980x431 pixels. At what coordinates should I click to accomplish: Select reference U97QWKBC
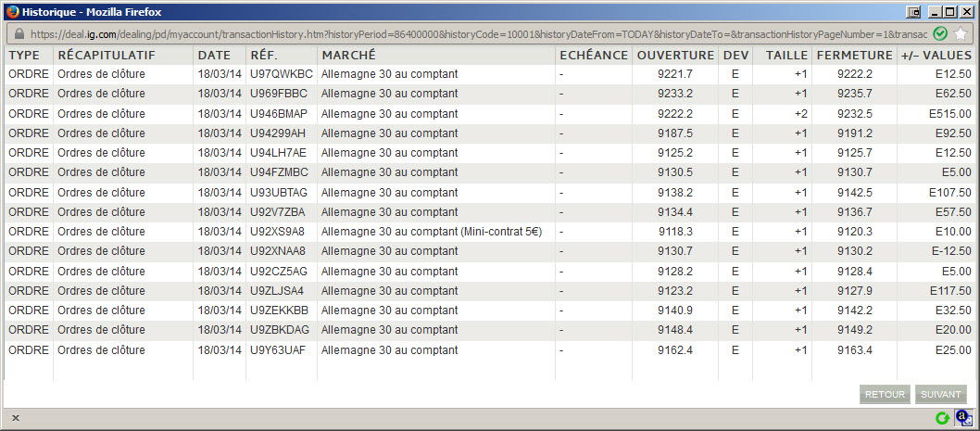coord(282,74)
